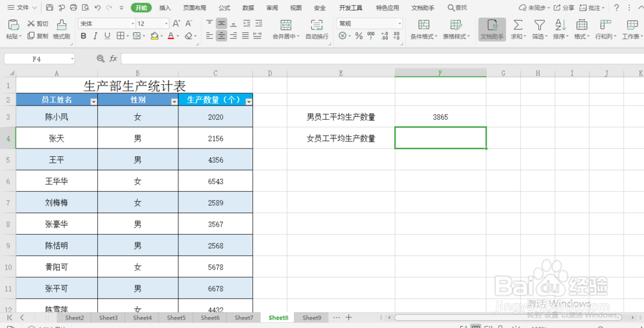Apply yellow fill color bucket
Image resolution: width=644 pixels, height=328 pixels.
pyautogui.click(x=155, y=36)
